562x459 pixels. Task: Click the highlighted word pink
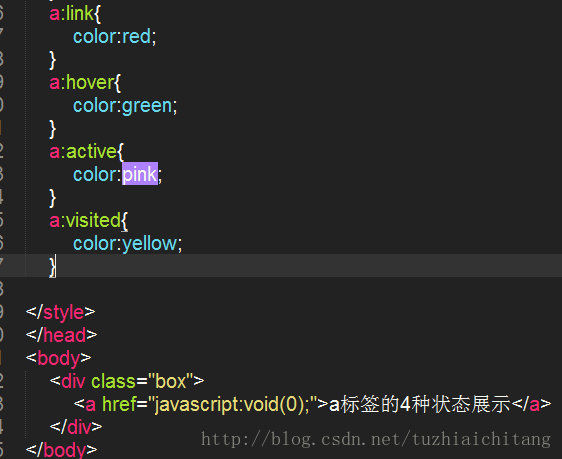tap(140, 174)
